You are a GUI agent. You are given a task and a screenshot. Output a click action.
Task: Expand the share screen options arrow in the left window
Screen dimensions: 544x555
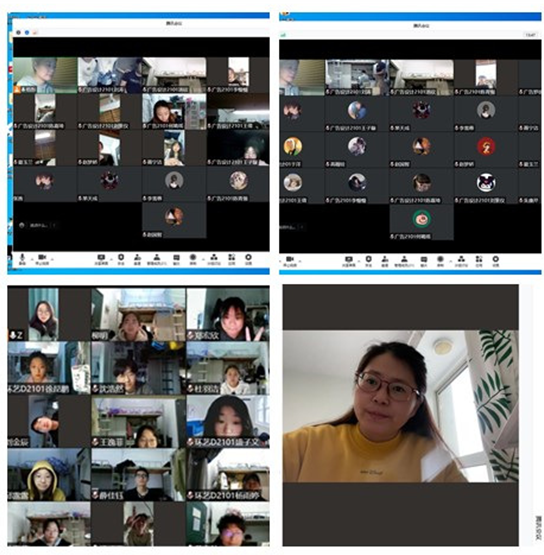(111, 259)
